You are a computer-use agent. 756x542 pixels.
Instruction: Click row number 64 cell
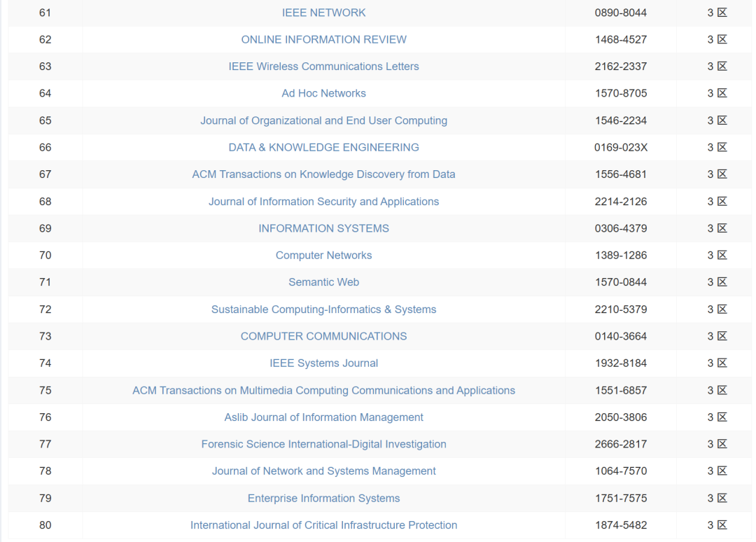pyautogui.click(x=45, y=94)
